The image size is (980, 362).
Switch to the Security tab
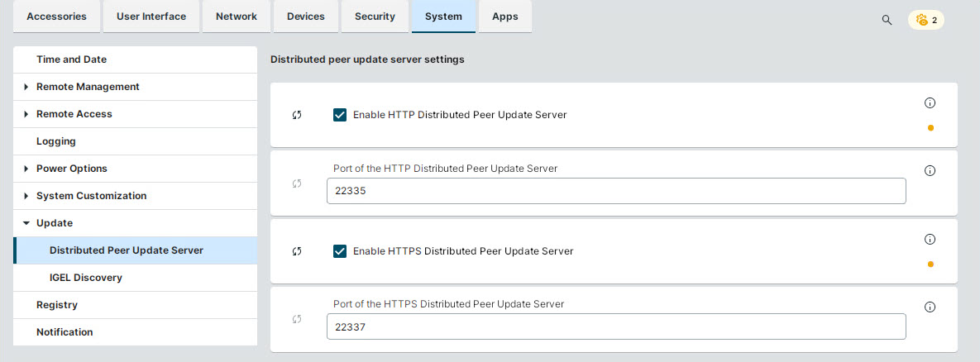375,17
